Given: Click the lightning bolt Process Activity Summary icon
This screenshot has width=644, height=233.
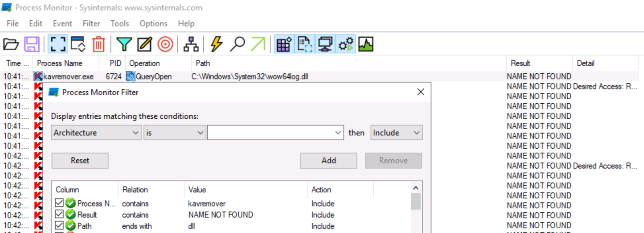Looking at the screenshot, I should (x=217, y=44).
